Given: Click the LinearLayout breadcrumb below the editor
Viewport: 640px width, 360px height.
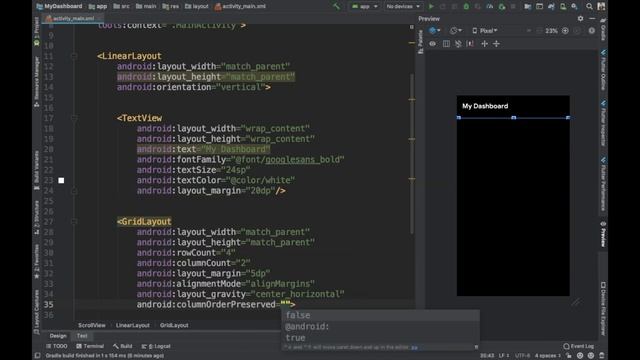Looking at the screenshot, I should coord(133,325).
